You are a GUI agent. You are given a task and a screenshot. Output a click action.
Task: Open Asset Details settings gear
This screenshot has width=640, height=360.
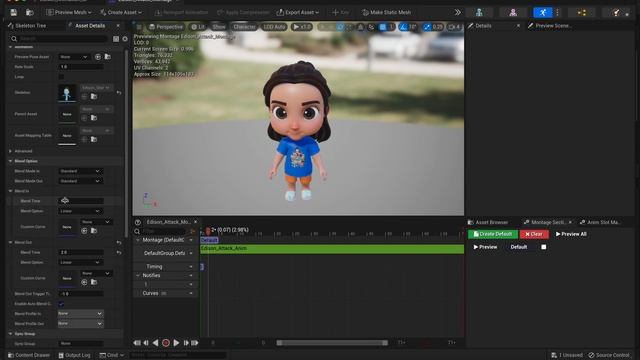point(125,39)
